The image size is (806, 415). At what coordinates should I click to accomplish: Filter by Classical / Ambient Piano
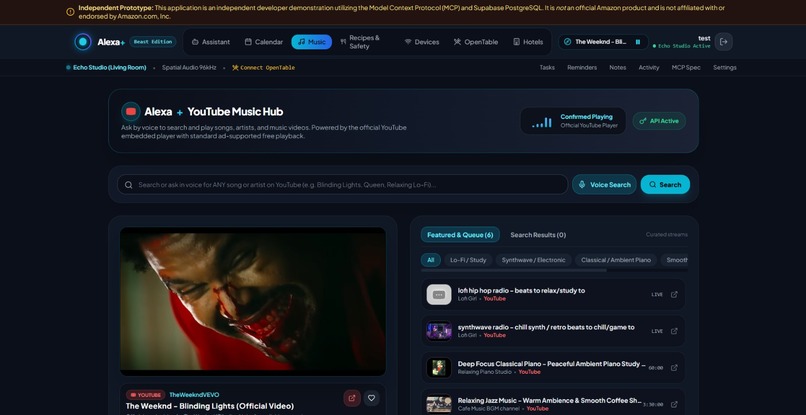point(616,260)
